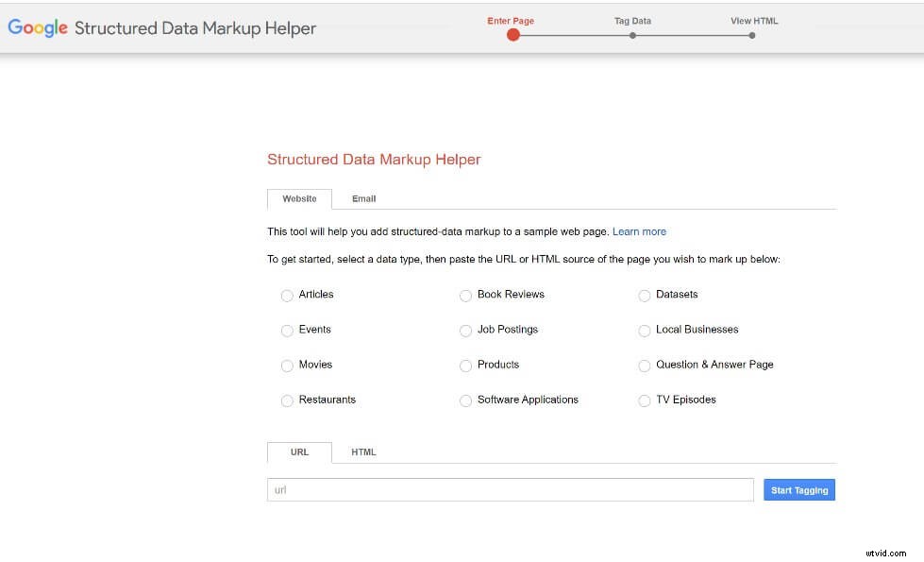Select the Articles data type
This screenshot has height=562, width=924.
tap(287, 295)
